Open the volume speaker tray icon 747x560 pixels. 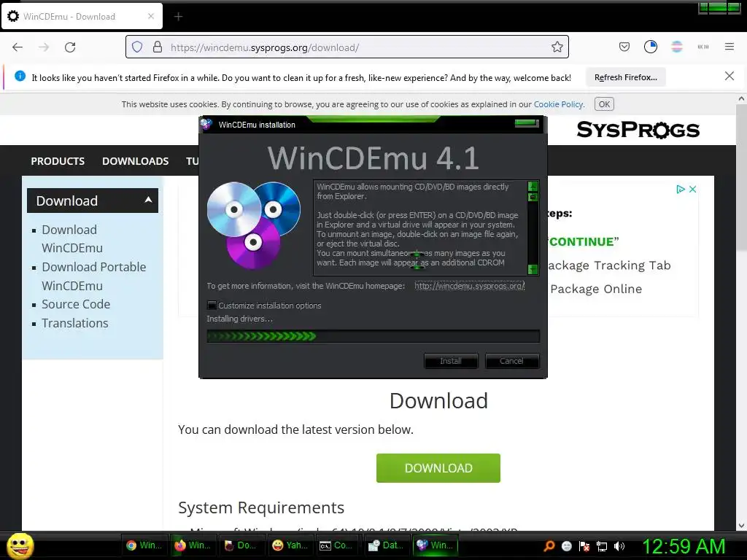(619, 546)
